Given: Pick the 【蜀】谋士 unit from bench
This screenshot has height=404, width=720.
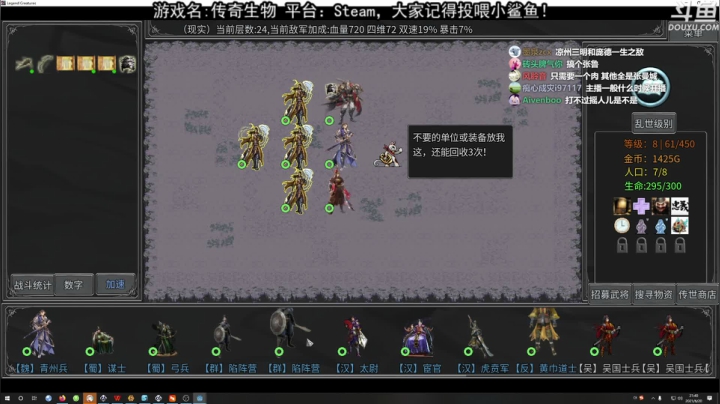Looking at the screenshot, I should point(102,341).
